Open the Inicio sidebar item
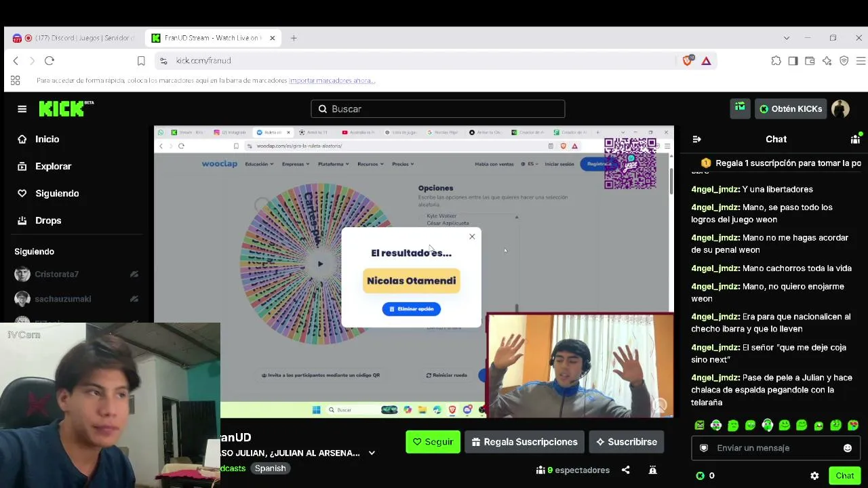This screenshot has height=488, width=868. (x=38, y=139)
